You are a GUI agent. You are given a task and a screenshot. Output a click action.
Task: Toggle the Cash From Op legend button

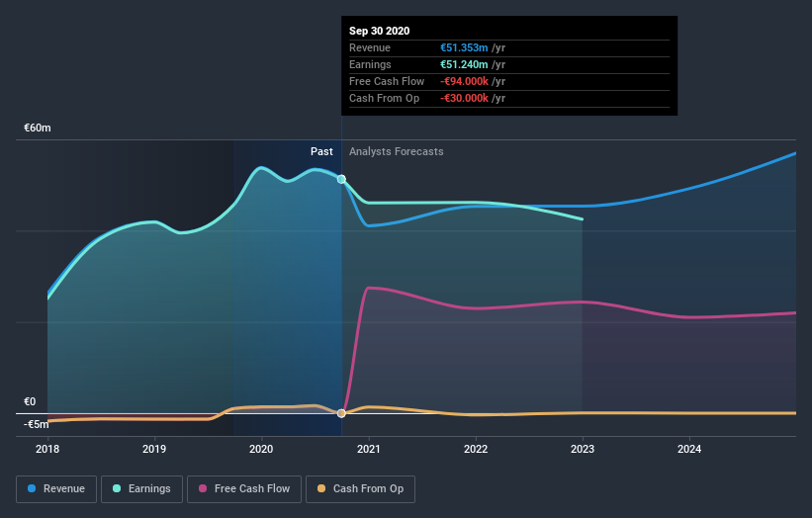tap(360, 489)
